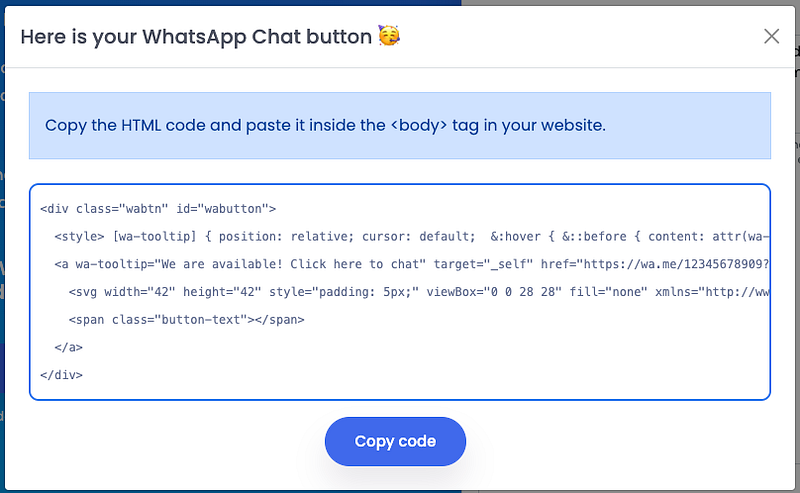Place cursor on the closing </div> tag line

point(61,375)
